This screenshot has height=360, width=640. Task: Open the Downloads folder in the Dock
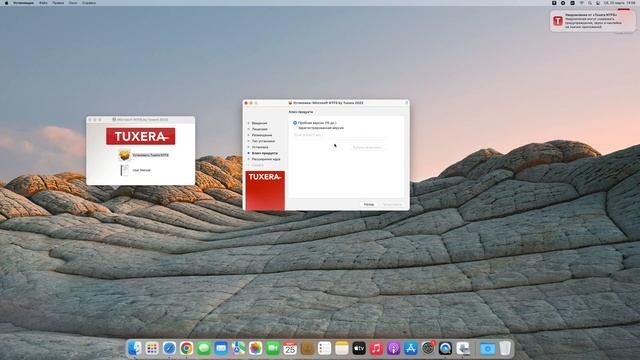487,348
